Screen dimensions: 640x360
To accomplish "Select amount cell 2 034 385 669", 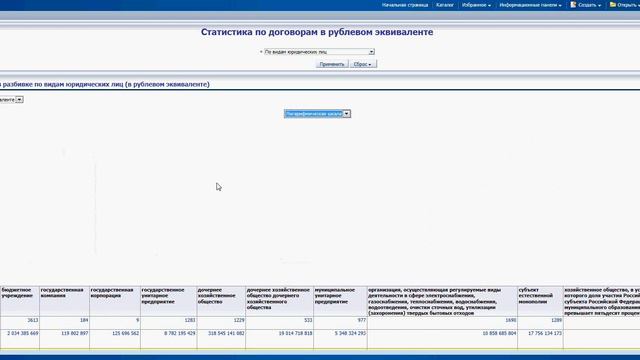I will [x=23, y=333].
